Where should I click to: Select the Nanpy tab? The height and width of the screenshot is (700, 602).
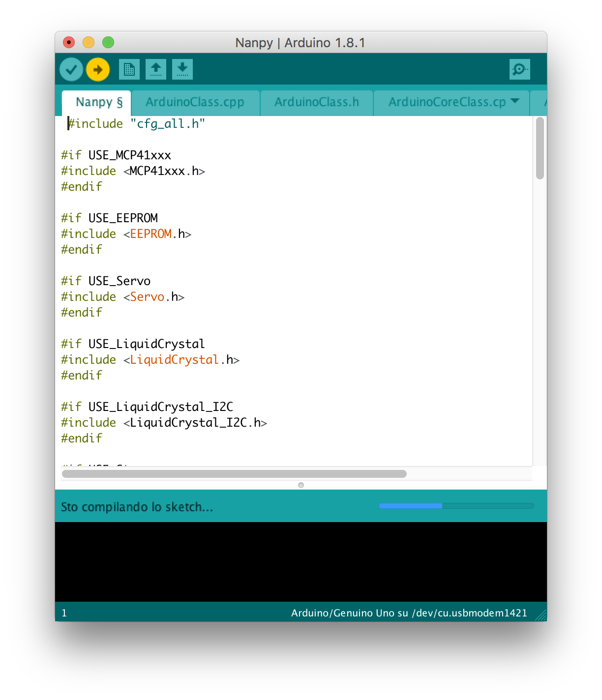pyautogui.click(x=96, y=102)
